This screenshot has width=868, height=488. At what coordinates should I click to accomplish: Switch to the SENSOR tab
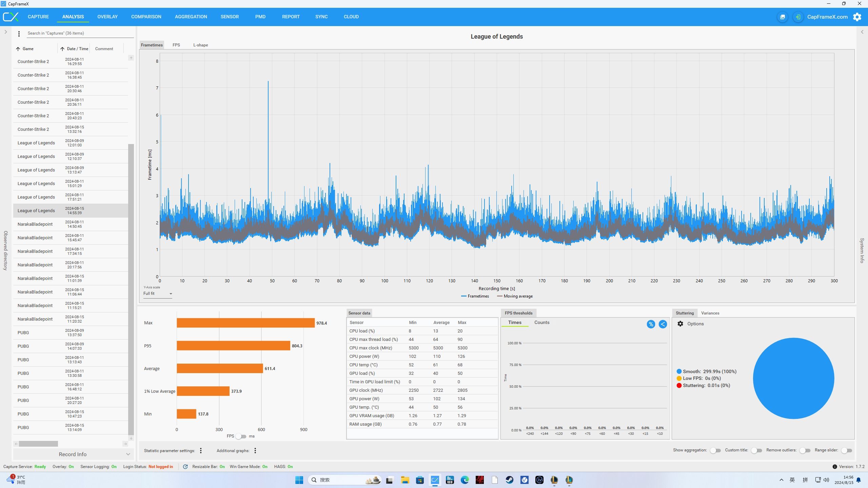coord(230,17)
